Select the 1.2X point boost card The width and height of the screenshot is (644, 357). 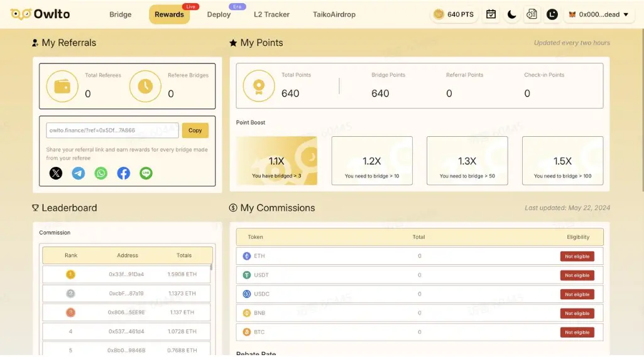click(372, 161)
